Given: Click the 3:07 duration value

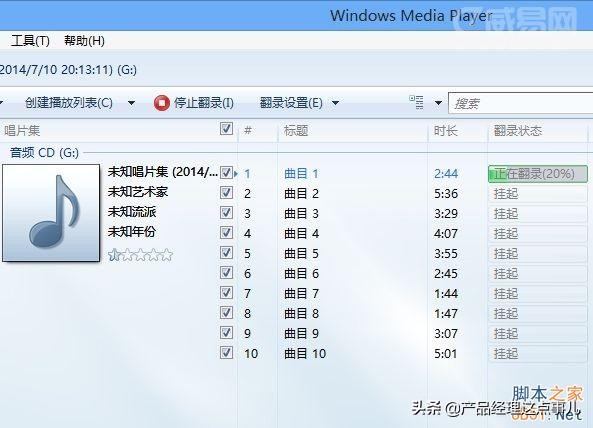Looking at the screenshot, I should coord(446,334).
